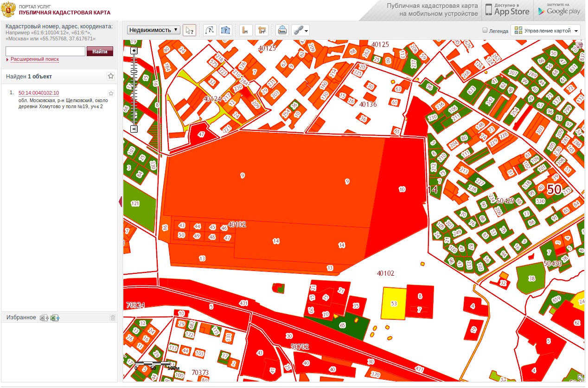Click the ПУБЛИЧНАЯ КАДАСТРОВАЯ КАРТА title link
This screenshot has height=388, width=588.
(64, 13)
